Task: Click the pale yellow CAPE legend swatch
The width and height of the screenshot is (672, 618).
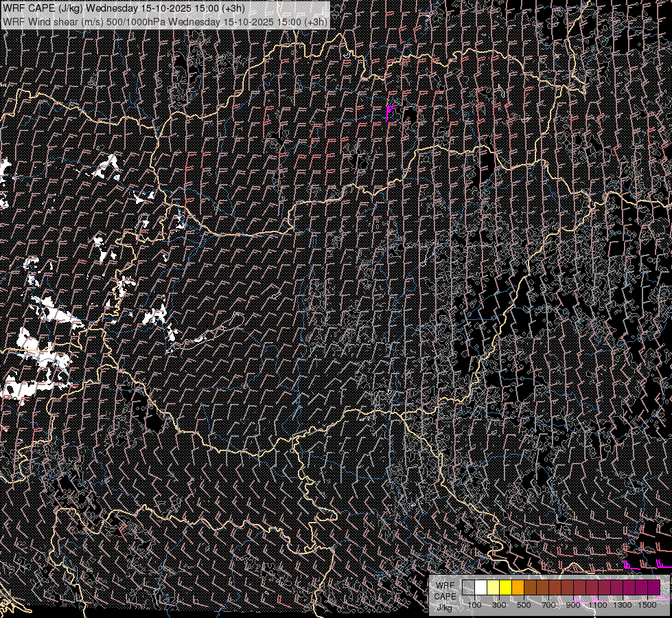Action: [x=493, y=587]
